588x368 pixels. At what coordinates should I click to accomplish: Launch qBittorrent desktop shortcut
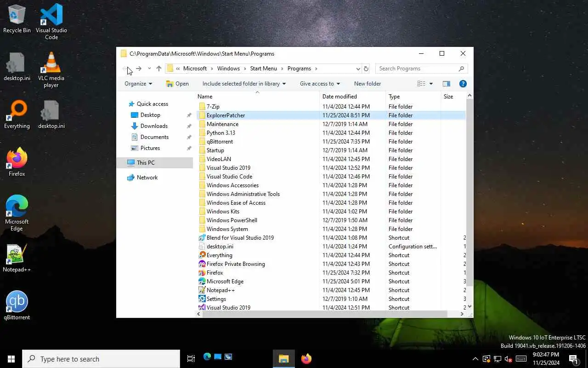[x=17, y=305]
